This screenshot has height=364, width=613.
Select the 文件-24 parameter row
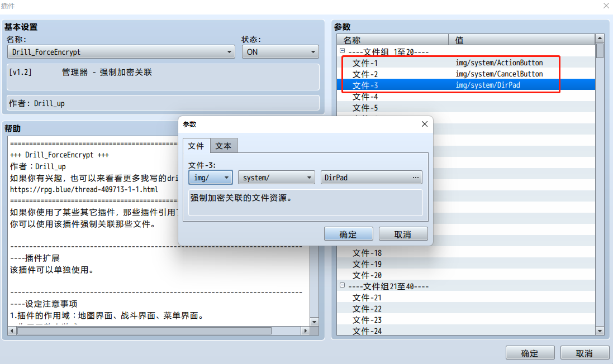click(466, 331)
